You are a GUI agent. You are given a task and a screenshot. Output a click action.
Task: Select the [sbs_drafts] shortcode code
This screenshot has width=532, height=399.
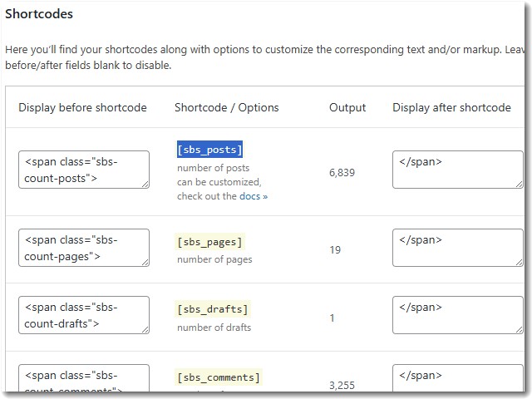coord(213,309)
